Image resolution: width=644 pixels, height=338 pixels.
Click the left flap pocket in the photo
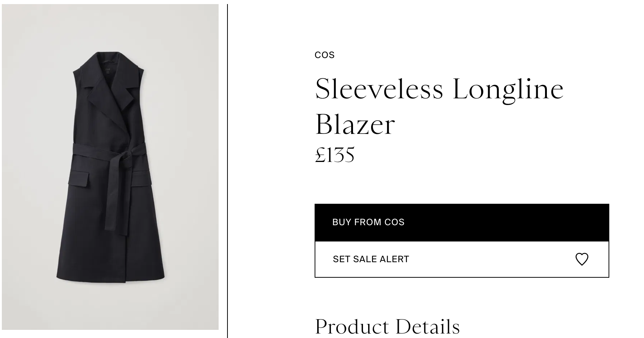point(79,178)
